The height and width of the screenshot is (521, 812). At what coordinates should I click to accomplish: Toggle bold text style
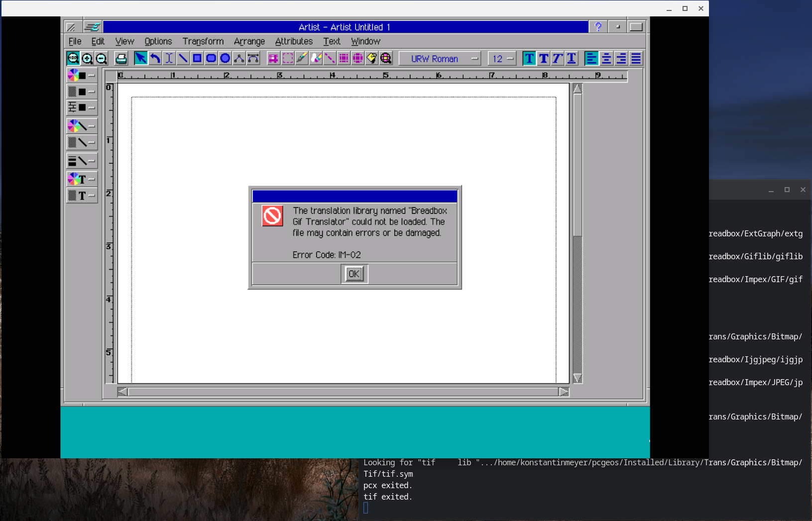[543, 58]
